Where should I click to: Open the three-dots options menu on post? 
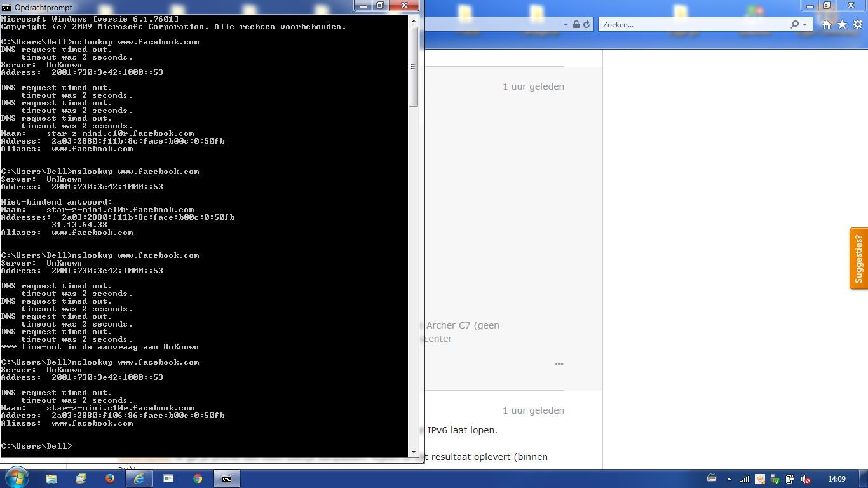(x=559, y=364)
